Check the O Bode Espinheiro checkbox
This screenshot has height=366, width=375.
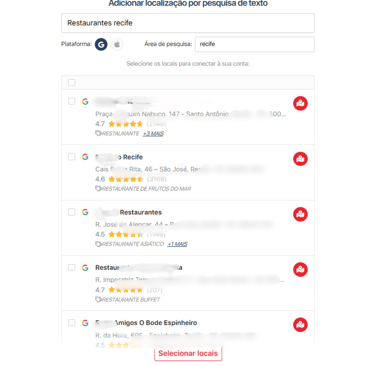pos(72,322)
